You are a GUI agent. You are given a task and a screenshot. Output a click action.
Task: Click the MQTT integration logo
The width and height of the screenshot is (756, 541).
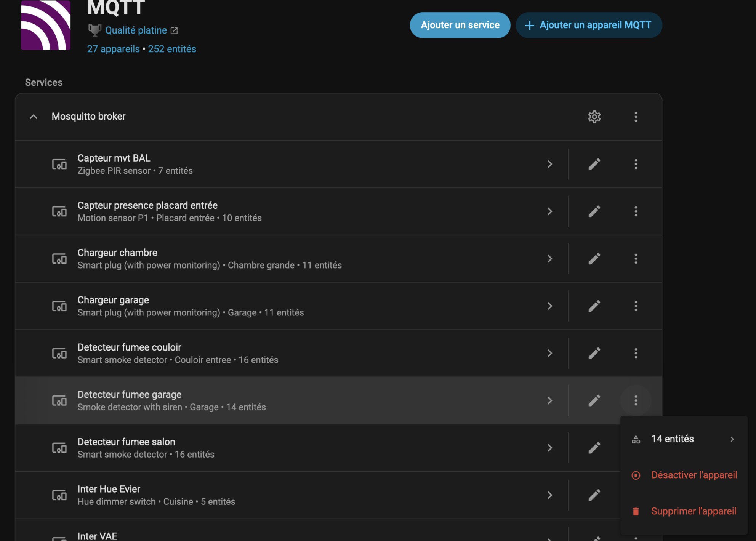coord(46,25)
